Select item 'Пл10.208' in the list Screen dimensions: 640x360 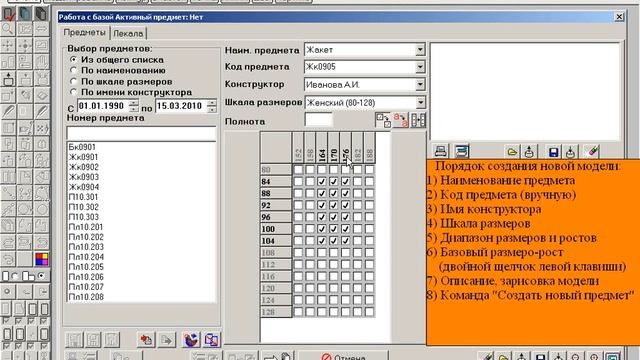coord(86,297)
